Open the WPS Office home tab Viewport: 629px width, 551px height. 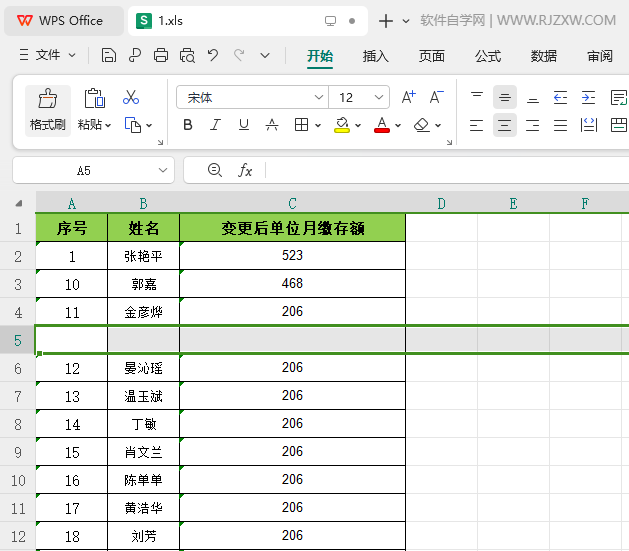click(64, 21)
